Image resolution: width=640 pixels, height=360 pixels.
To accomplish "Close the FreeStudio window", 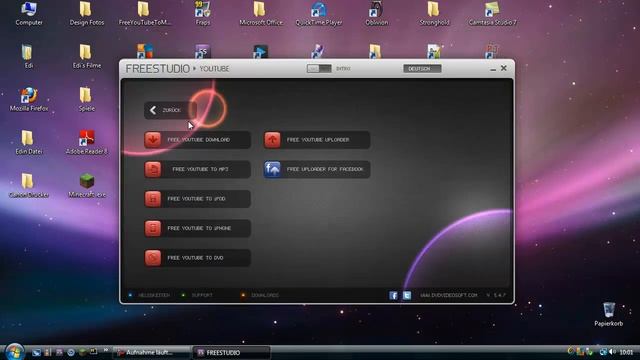I will [x=504, y=68].
